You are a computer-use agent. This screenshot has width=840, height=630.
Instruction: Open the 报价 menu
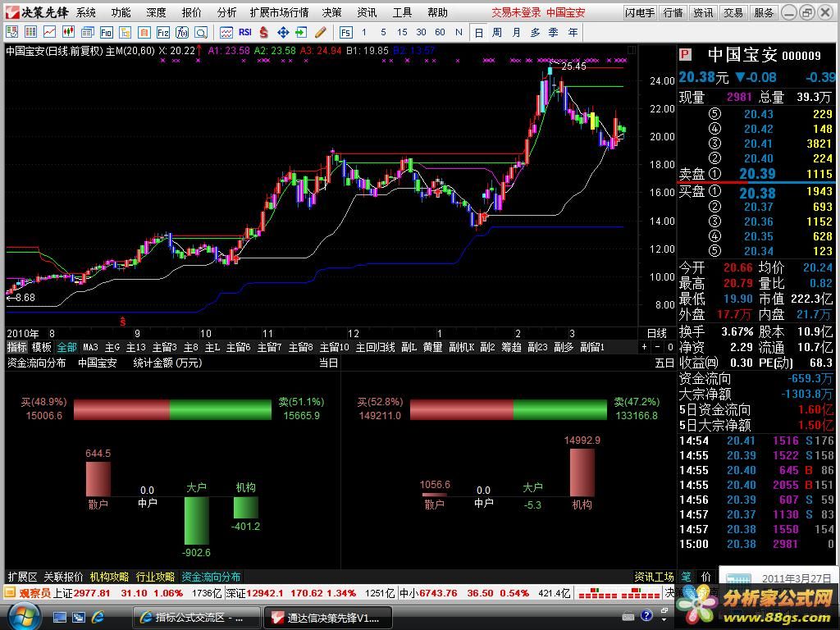(191, 11)
